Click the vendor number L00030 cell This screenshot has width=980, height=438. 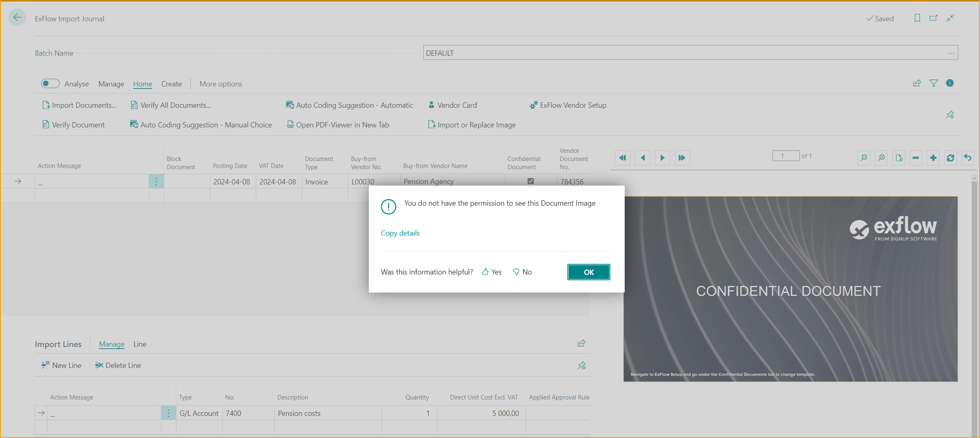pos(373,181)
